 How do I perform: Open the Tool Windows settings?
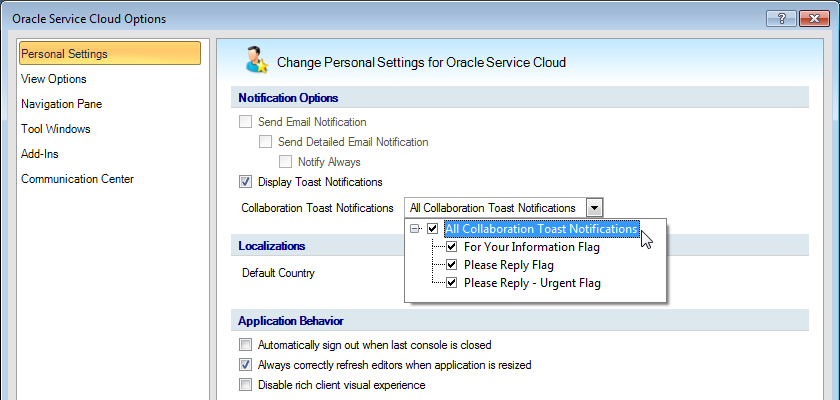(56, 129)
